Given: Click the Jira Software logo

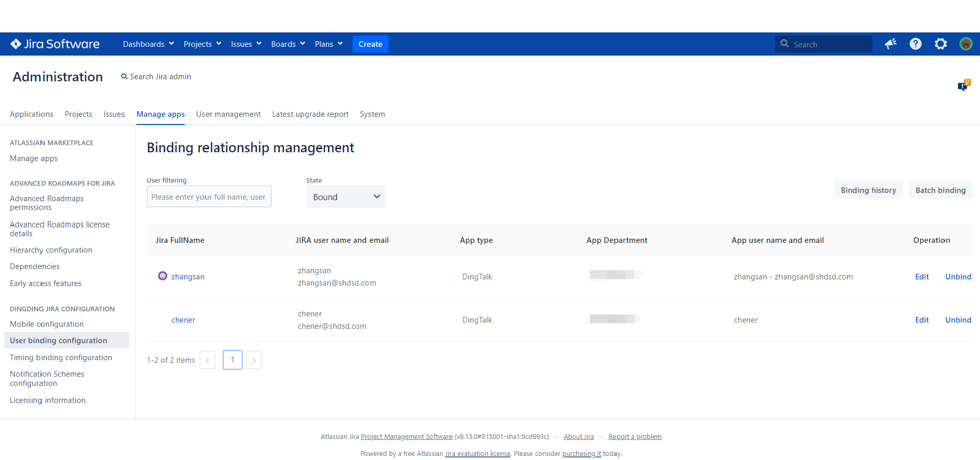Looking at the screenshot, I should pyautogui.click(x=55, y=44).
